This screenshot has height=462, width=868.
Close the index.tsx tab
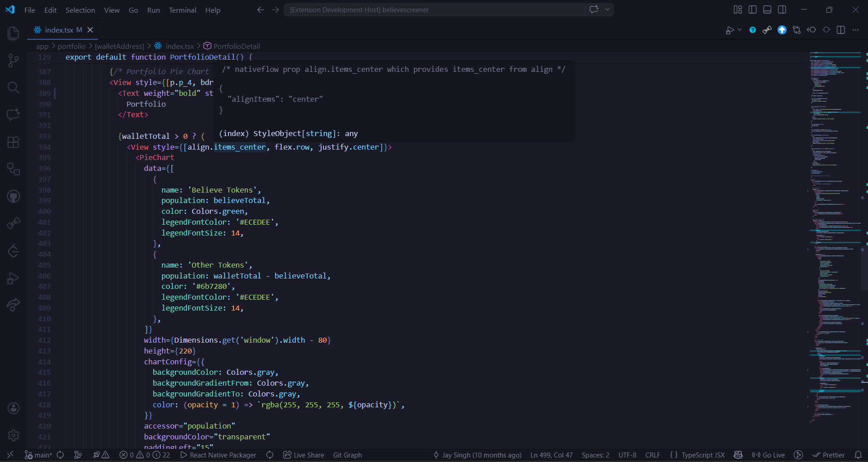coord(90,30)
